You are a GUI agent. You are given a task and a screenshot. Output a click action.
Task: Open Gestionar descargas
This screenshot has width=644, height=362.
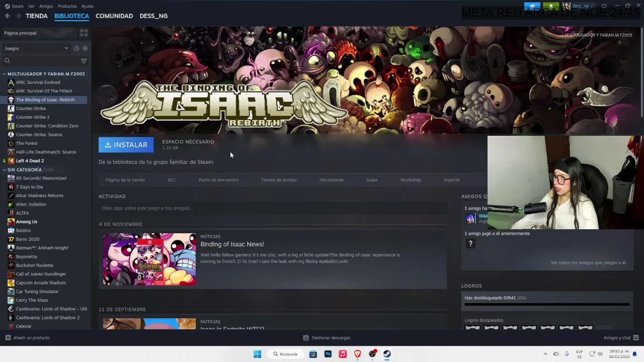point(327,338)
